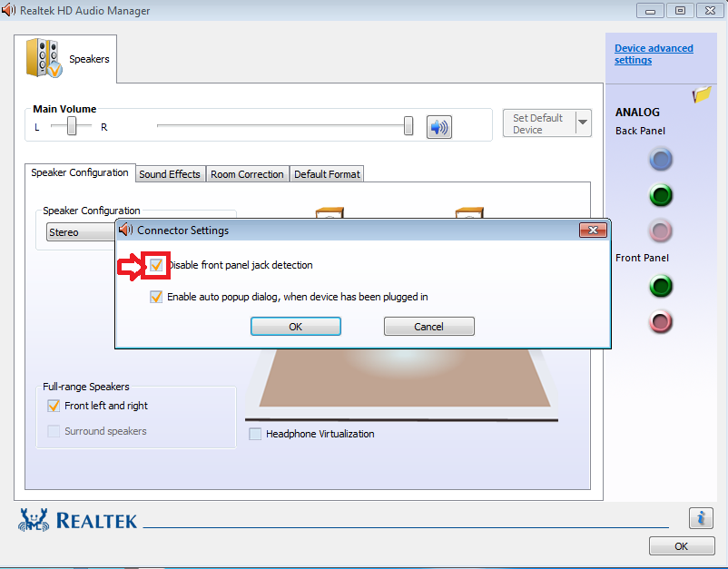
Task: Maximize the Realtek HD Audio Manager window
Action: pyautogui.click(x=680, y=10)
